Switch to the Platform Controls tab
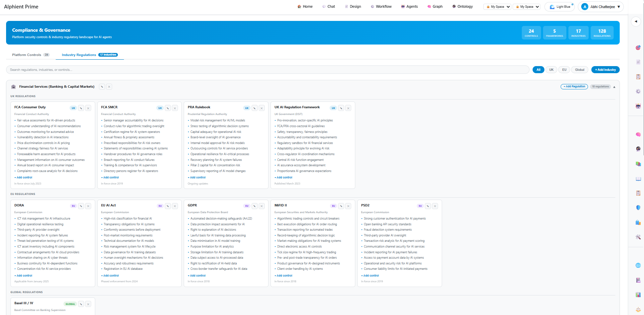This screenshot has height=315, width=644. 31,55
